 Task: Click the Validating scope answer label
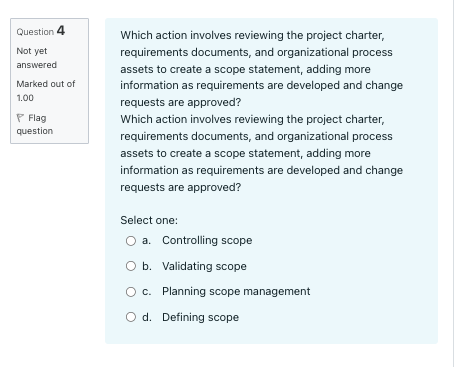[x=204, y=266]
